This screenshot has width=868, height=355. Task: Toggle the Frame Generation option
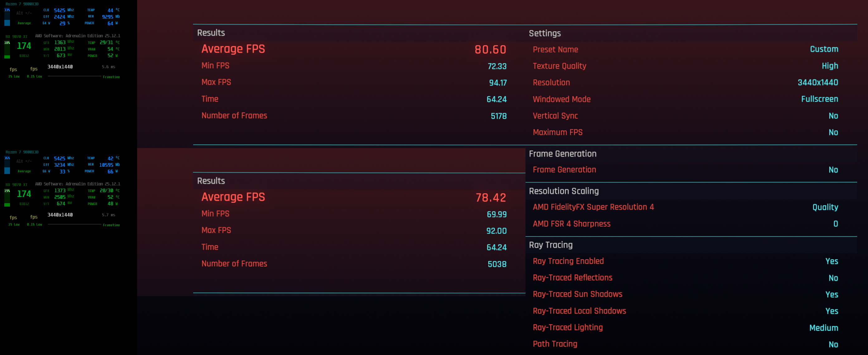point(832,170)
